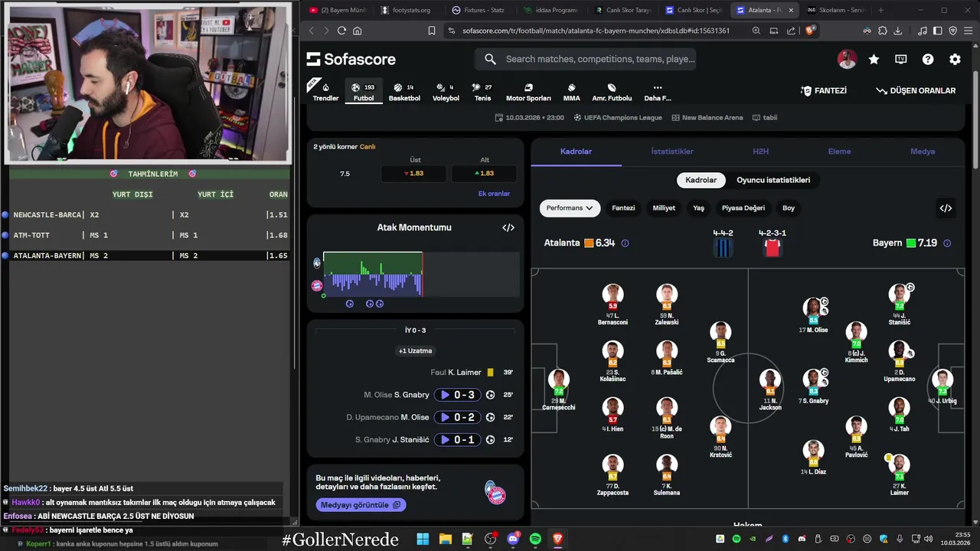Open the Kadrolar main tab
Viewport: 980px width, 551px height.
point(576,152)
